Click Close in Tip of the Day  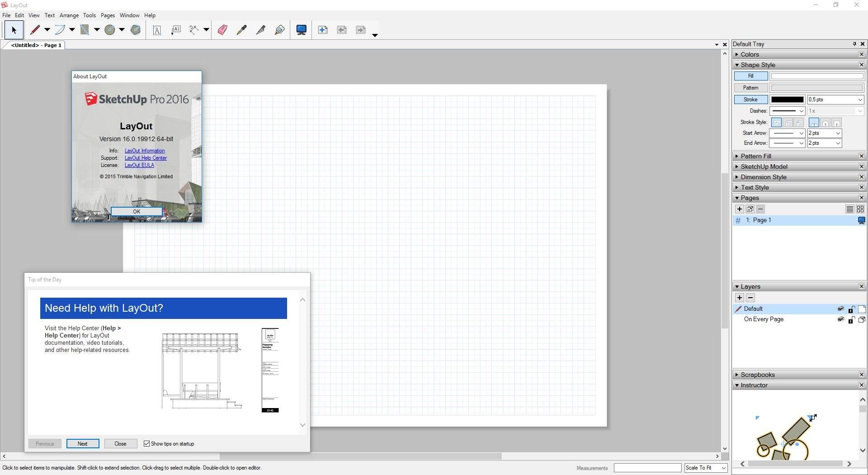tap(121, 444)
